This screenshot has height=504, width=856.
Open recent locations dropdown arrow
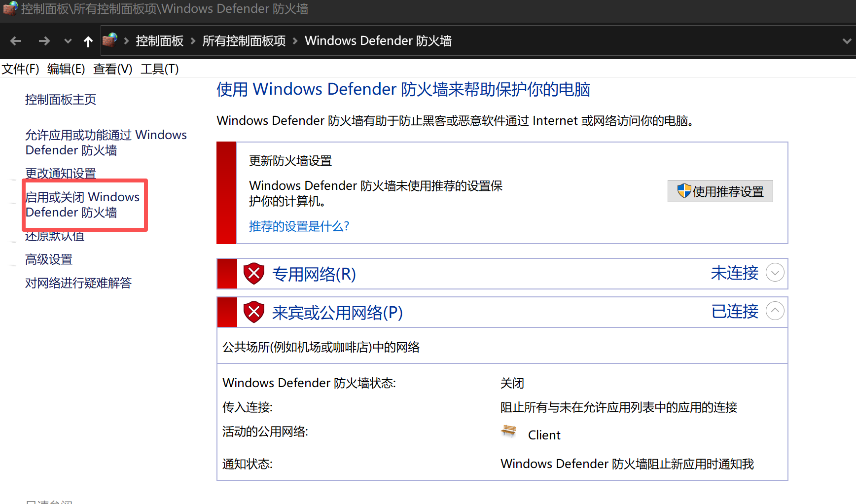point(68,41)
